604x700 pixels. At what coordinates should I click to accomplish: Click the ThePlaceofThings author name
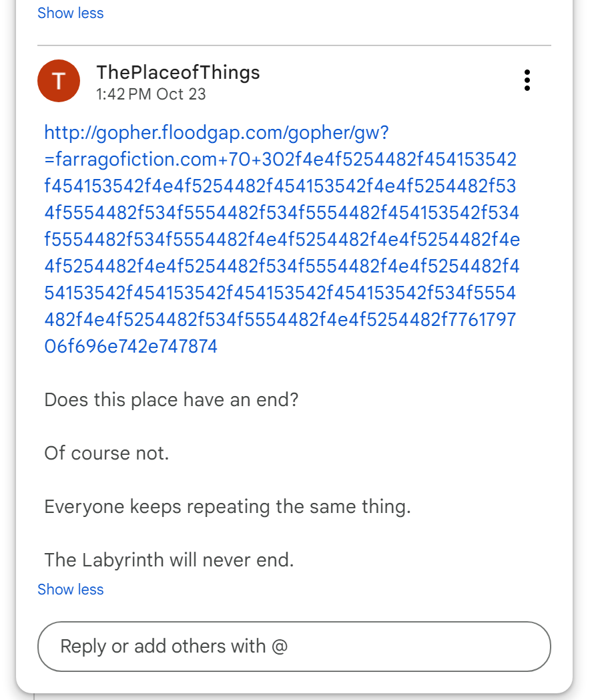(178, 72)
